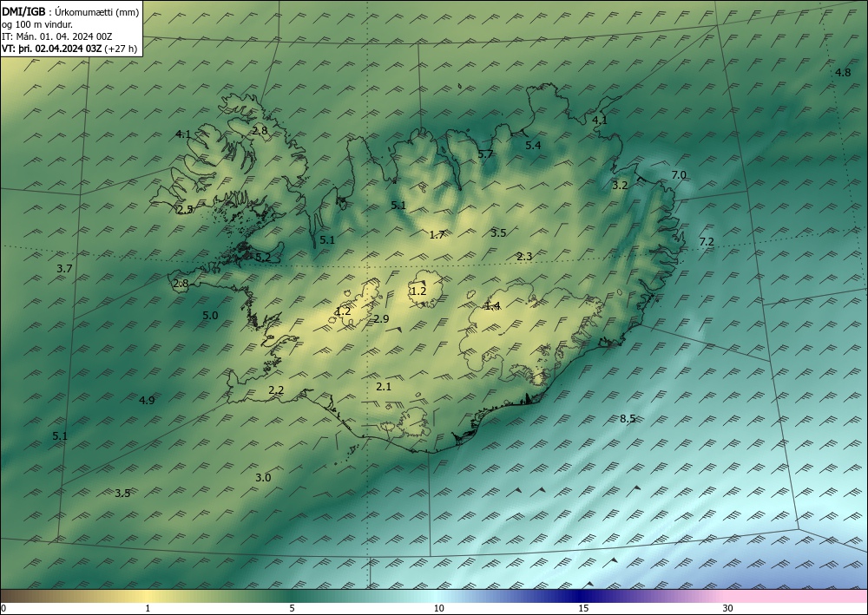Image resolution: width=868 pixels, height=615 pixels.
Task: Click the 2.1 precipitation value label
Action: pyautogui.click(x=384, y=387)
